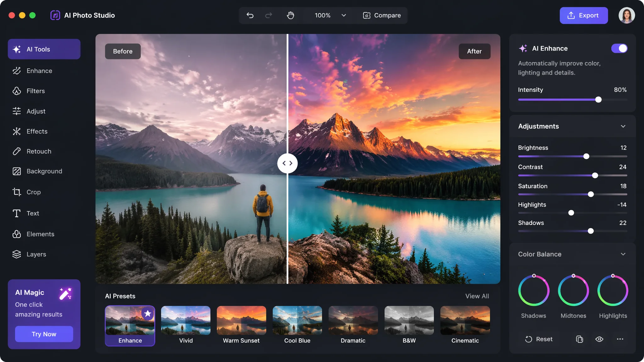
Task: Click the Background sidebar icon
Action: [x=17, y=171]
